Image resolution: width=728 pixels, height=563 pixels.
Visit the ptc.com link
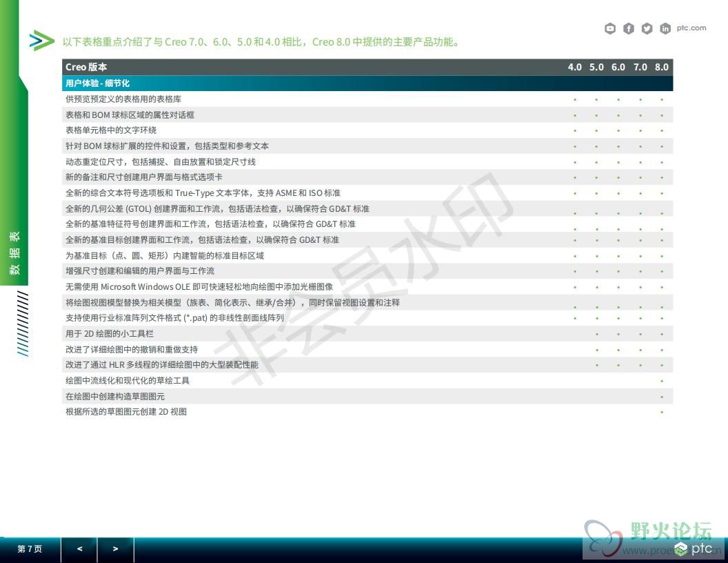click(691, 28)
